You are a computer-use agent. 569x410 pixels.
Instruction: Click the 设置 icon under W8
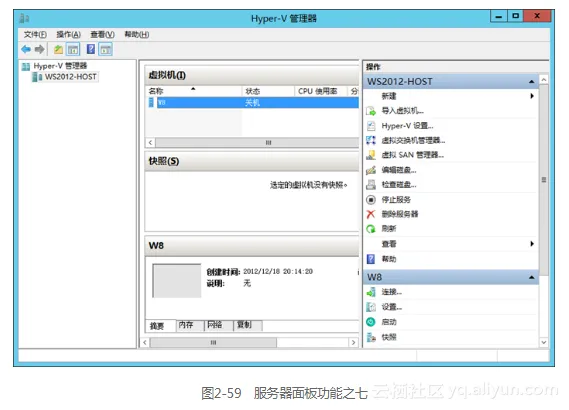(371, 307)
